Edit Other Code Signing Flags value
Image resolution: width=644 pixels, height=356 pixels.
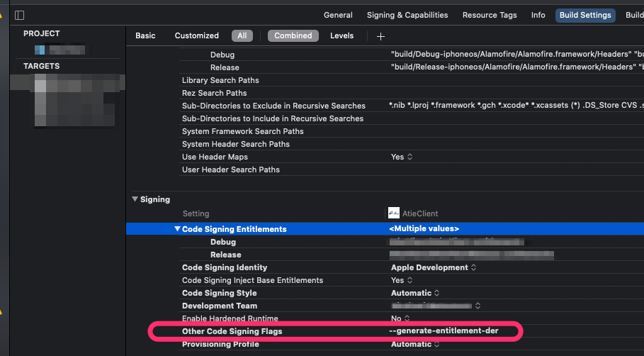coord(448,331)
